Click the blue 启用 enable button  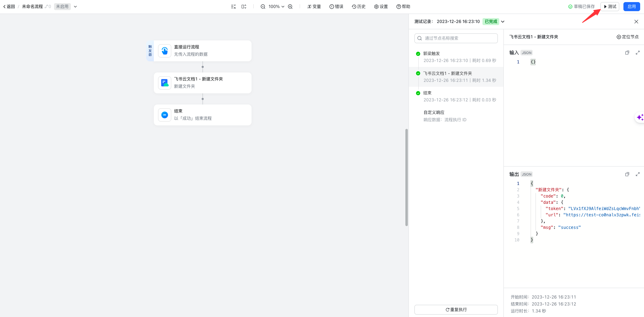pyautogui.click(x=631, y=7)
